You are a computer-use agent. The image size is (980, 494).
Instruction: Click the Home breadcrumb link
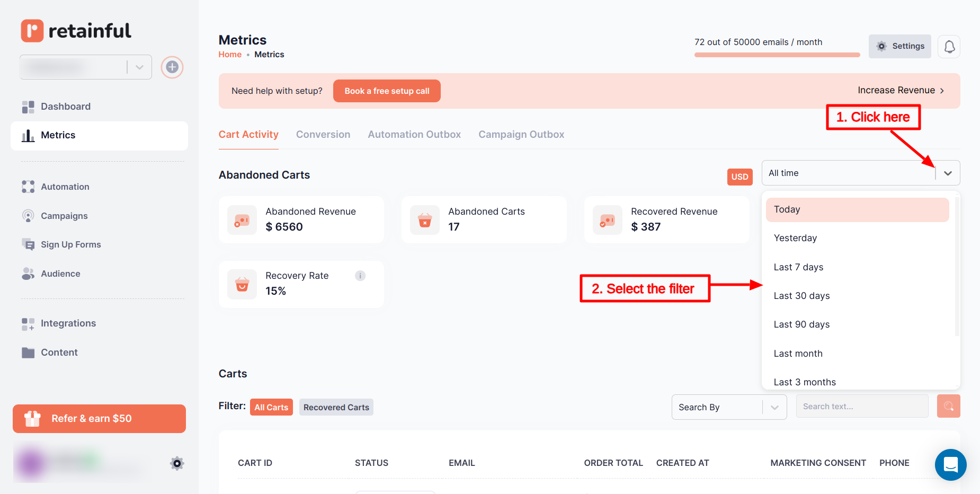230,55
